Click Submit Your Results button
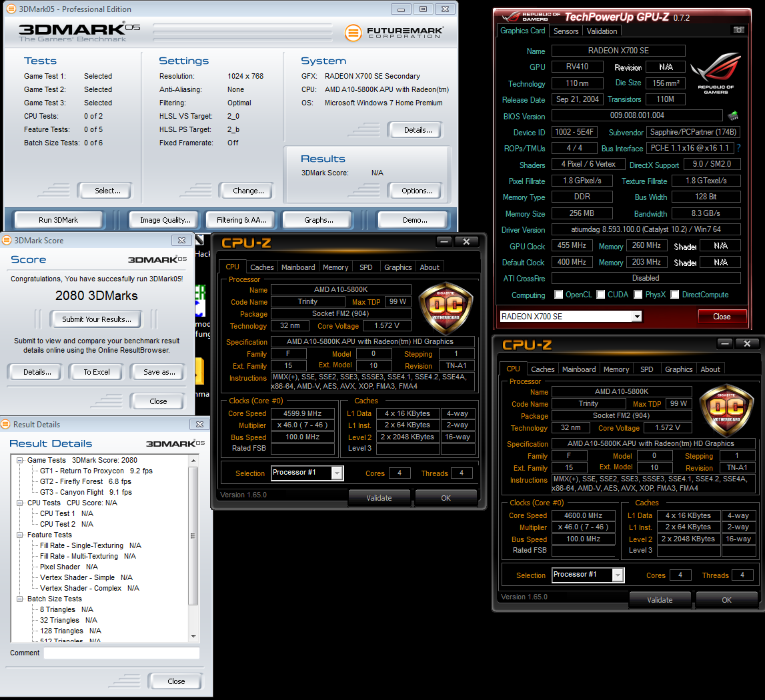 click(x=96, y=319)
